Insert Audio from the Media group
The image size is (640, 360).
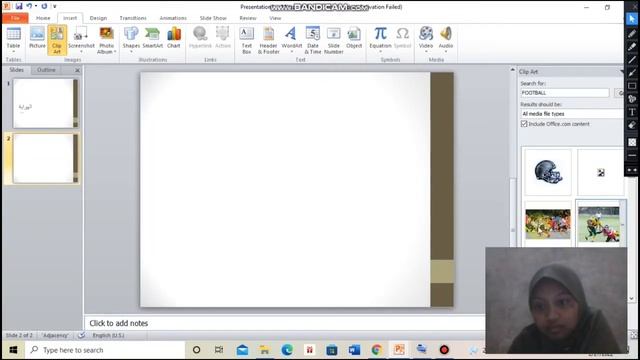tap(446, 40)
